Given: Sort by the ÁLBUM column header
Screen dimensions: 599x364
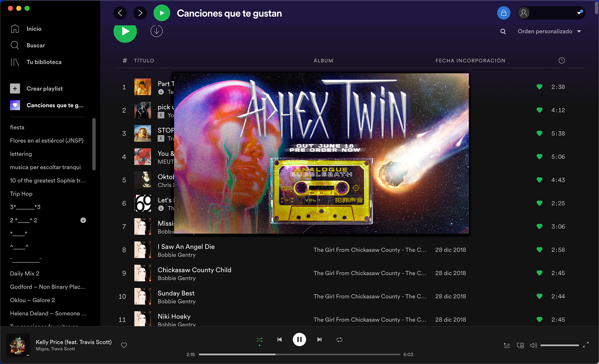Looking at the screenshot, I should pos(324,60).
